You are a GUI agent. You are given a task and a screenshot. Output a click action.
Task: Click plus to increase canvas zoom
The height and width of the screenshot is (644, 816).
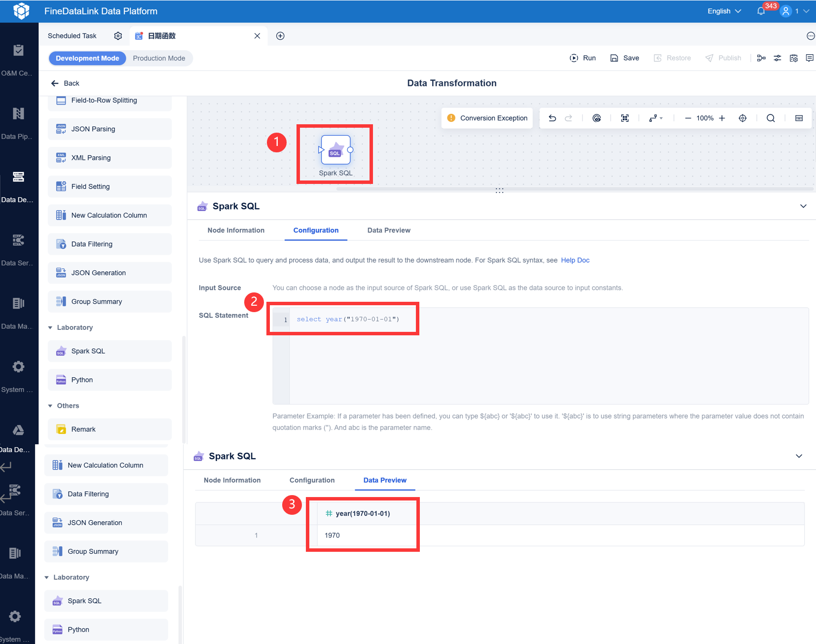click(x=722, y=118)
